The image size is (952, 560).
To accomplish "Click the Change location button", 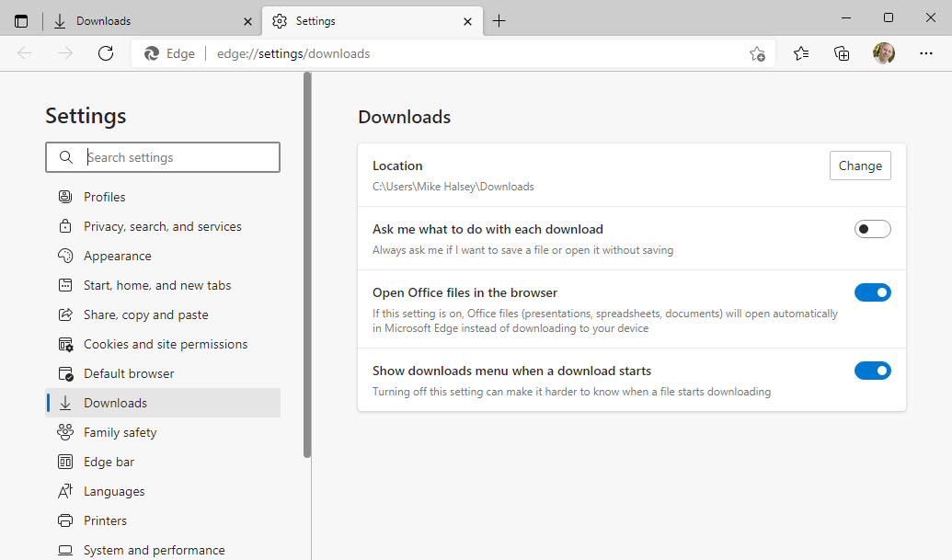I will click(x=860, y=166).
